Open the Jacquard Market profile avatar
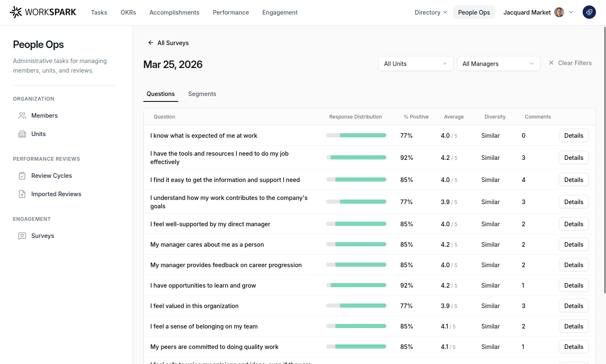This screenshot has height=364, width=606. coord(559,12)
